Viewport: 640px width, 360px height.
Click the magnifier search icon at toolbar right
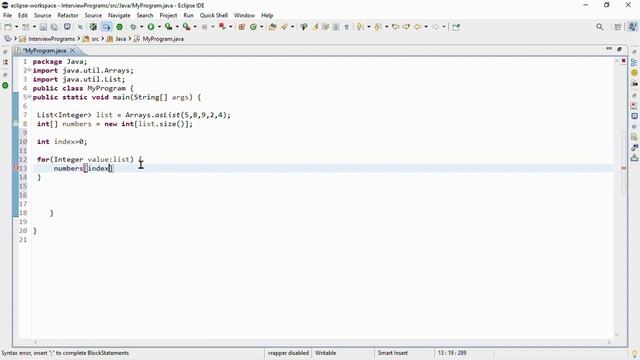[x=600, y=27]
